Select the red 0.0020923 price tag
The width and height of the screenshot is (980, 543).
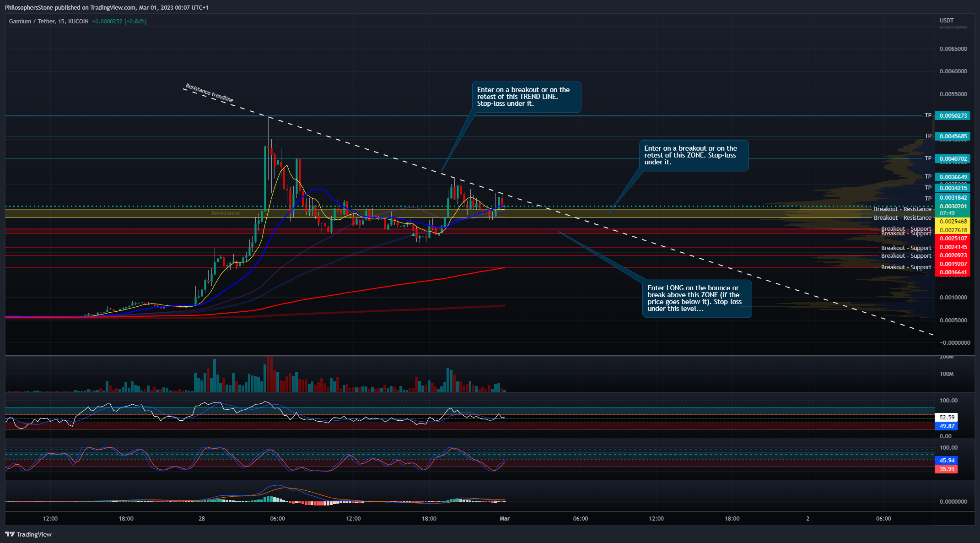click(x=953, y=255)
